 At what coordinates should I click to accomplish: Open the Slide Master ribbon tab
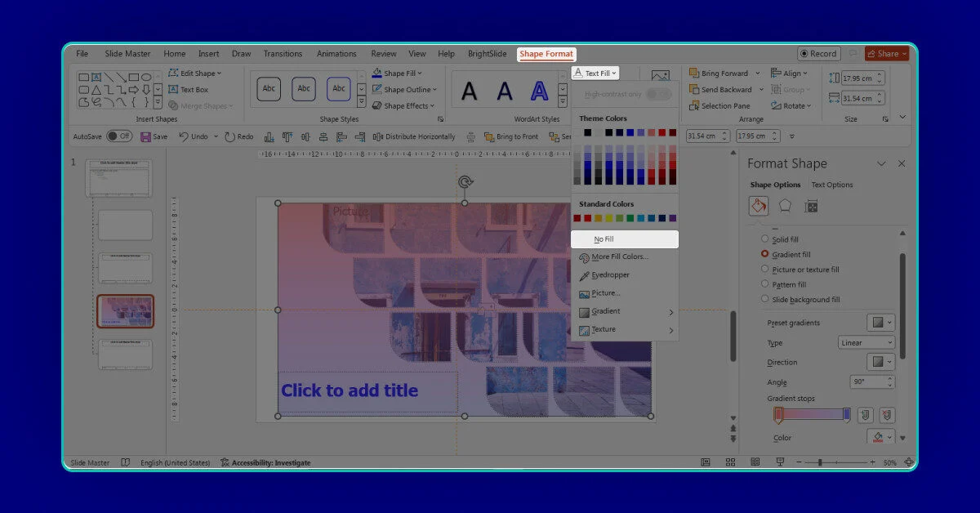(x=127, y=54)
